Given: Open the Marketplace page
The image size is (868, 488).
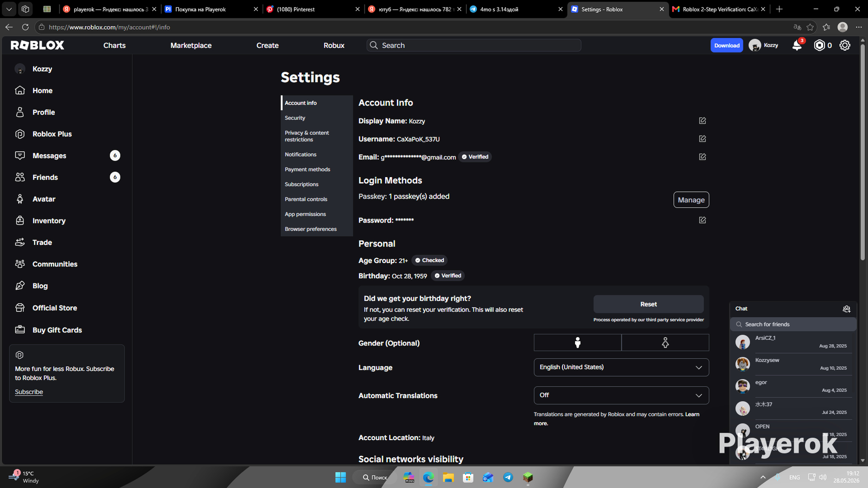Looking at the screenshot, I should (191, 45).
